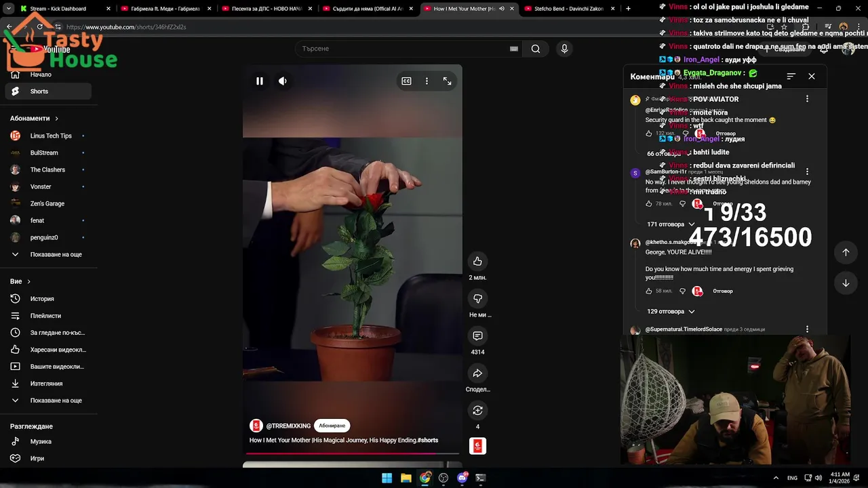Switch to Stefcho Bend - Davinchi Zakon tab
The image size is (868, 488).
570,9
